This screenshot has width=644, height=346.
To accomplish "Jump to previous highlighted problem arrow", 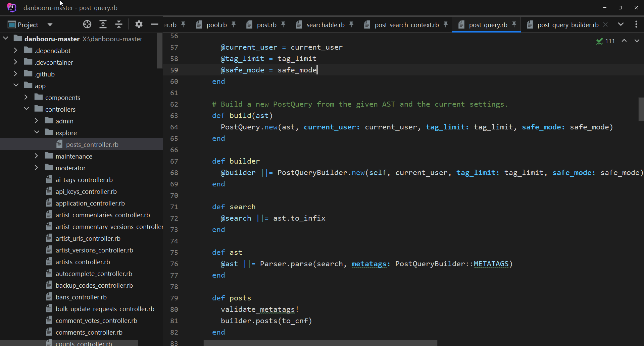I will pos(624,41).
